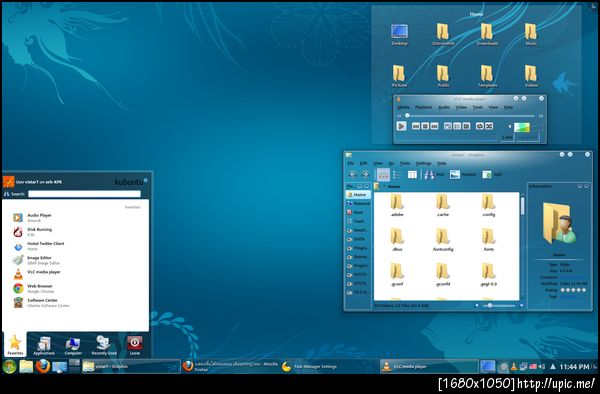Select the .config folder in Dolphin
This screenshot has height=394, width=600.
pyautogui.click(x=489, y=205)
